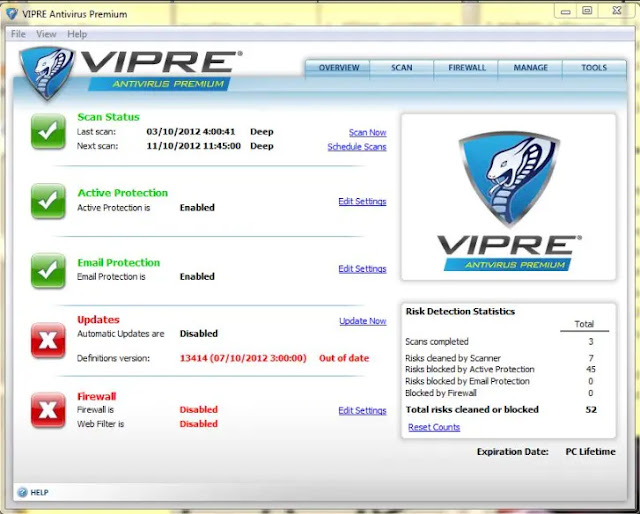640x514 pixels.
Task: Click the red Disabled value beside Firewall is
Action: click(199, 409)
